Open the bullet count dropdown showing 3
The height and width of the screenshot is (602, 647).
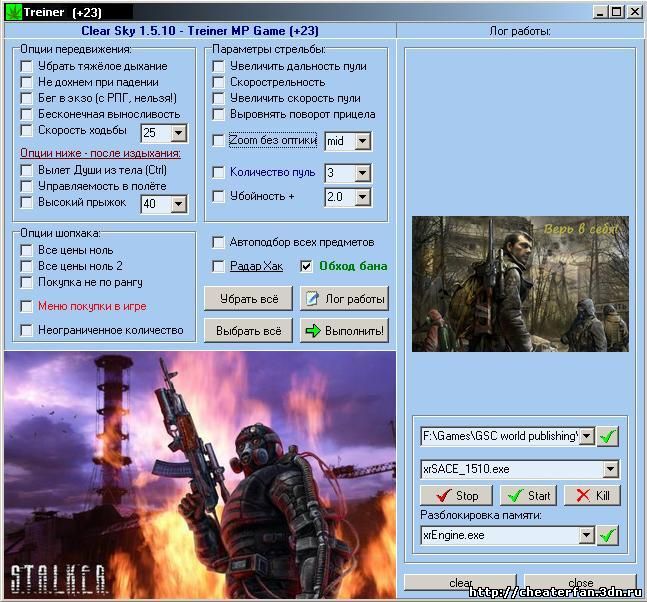click(x=362, y=173)
